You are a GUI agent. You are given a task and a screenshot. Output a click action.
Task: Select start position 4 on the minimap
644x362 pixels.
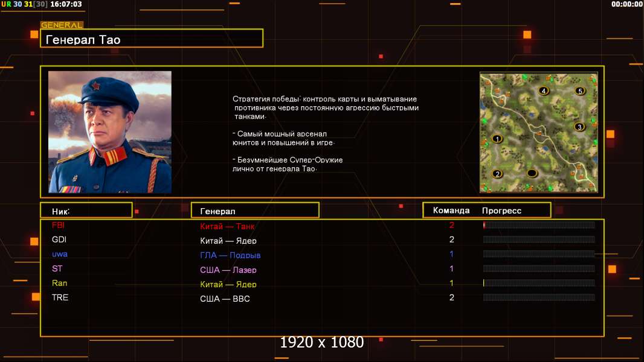pos(543,91)
